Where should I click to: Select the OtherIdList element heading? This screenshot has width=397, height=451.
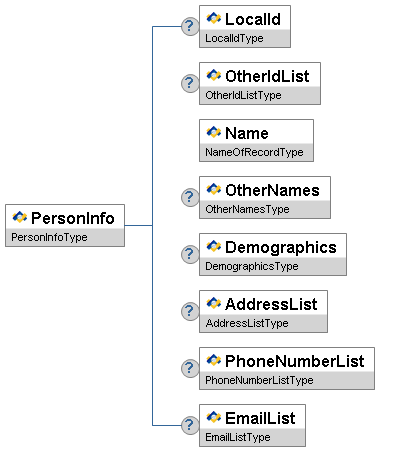click(x=267, y=76)
